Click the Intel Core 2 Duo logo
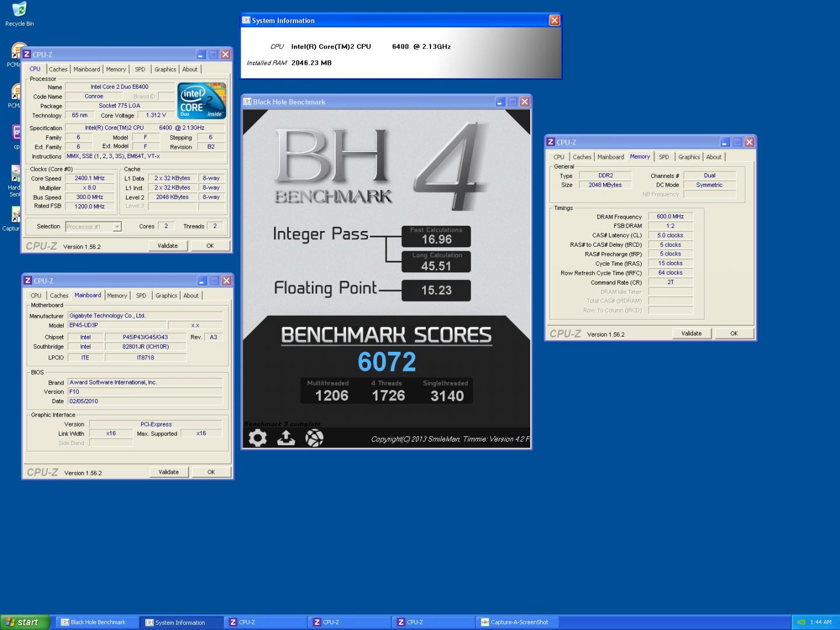Viewport: 840px width, 630px height. [x=202, y=101]
